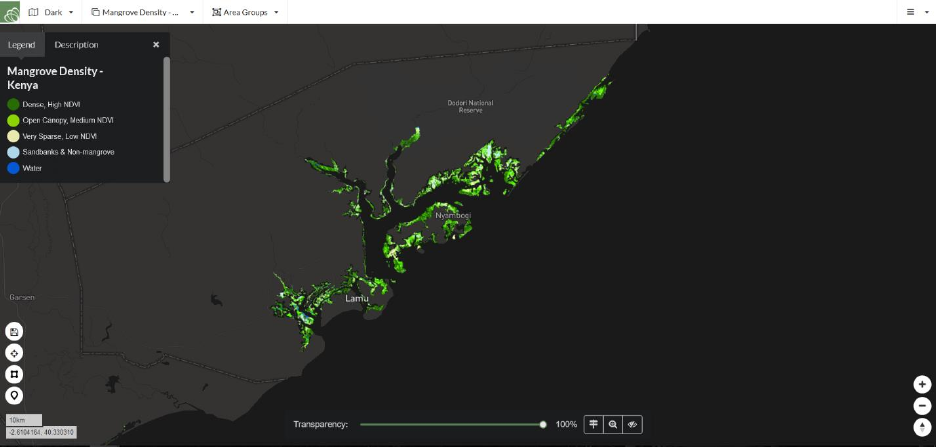Screen dimensions: 936x447
Task: Toggle layer visibility with eye icon
Action: pos(633,424)
